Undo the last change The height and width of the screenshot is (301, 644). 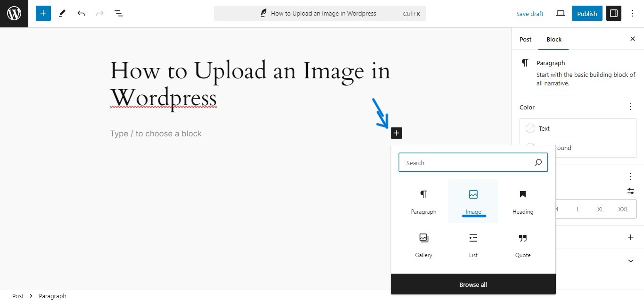[81, 14]
